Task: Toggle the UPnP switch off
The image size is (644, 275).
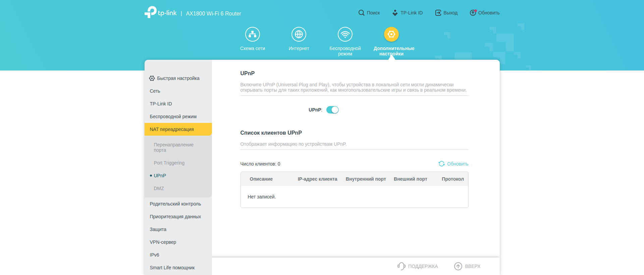Action: tap(332, 110)
